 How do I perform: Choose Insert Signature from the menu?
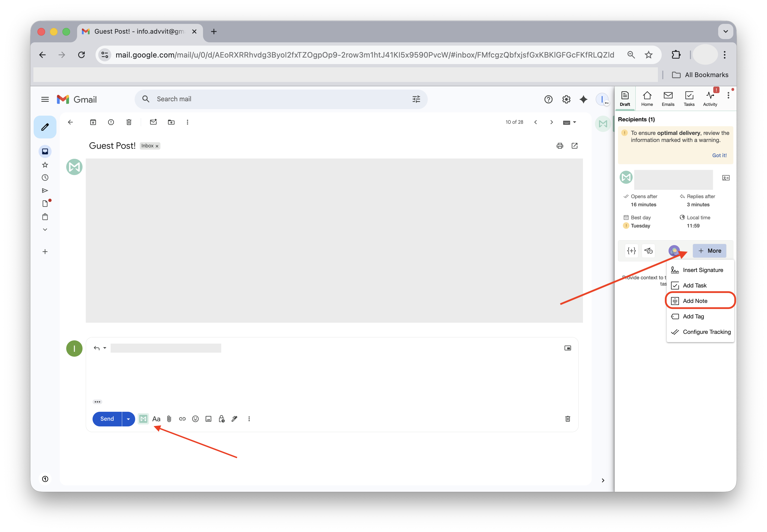click(700, 270)
